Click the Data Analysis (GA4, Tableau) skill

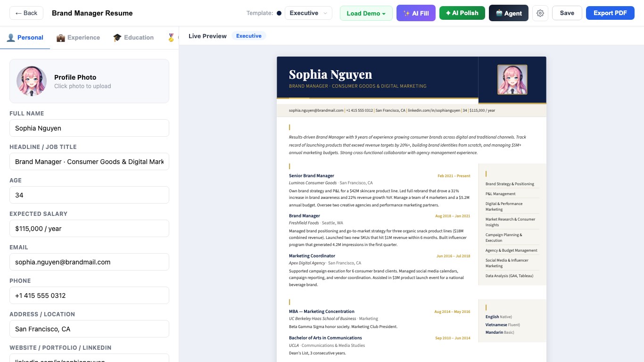[510, 276]
